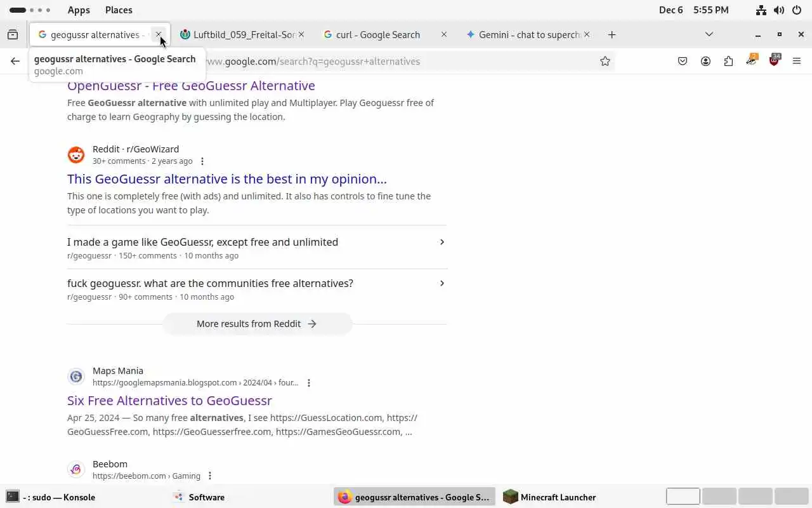Viewport: 812px width, 508px height.
Task: Switch to the curl - Google Search tab
Action: click(385, 35)
